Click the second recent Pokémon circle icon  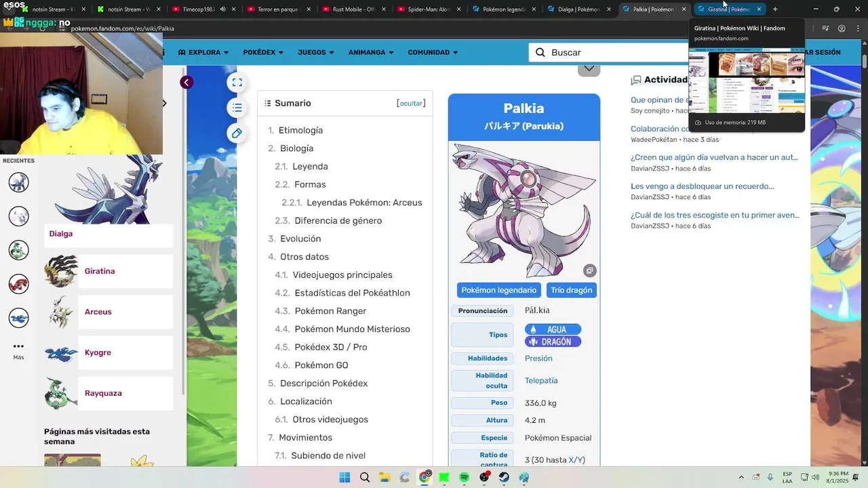[18, 216]
